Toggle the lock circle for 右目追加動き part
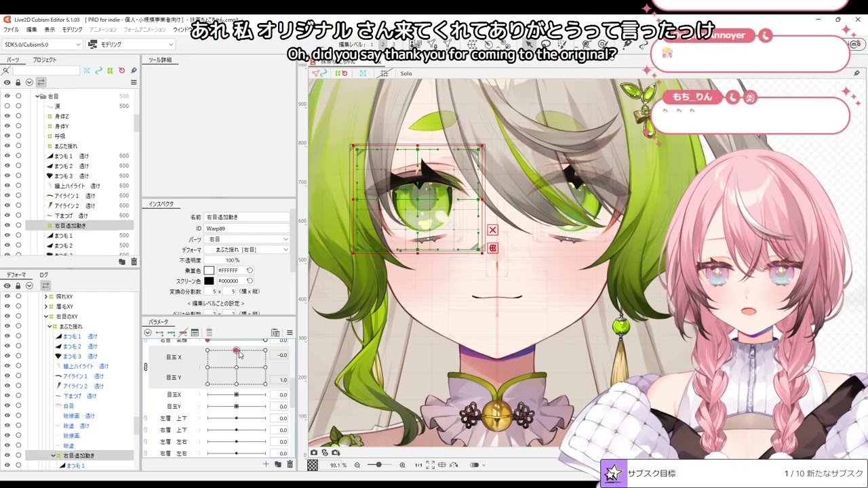The width and height of the screenshot is (868, 488). 18,225
